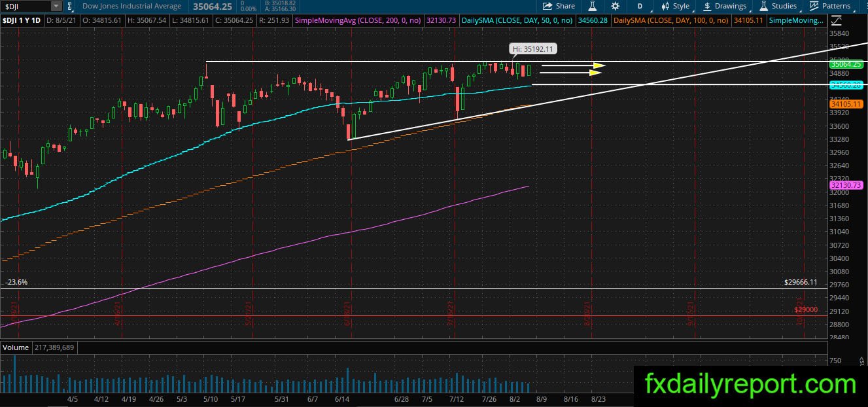Open chart settings gear
The image size is (868, 407).
(615, 6)
